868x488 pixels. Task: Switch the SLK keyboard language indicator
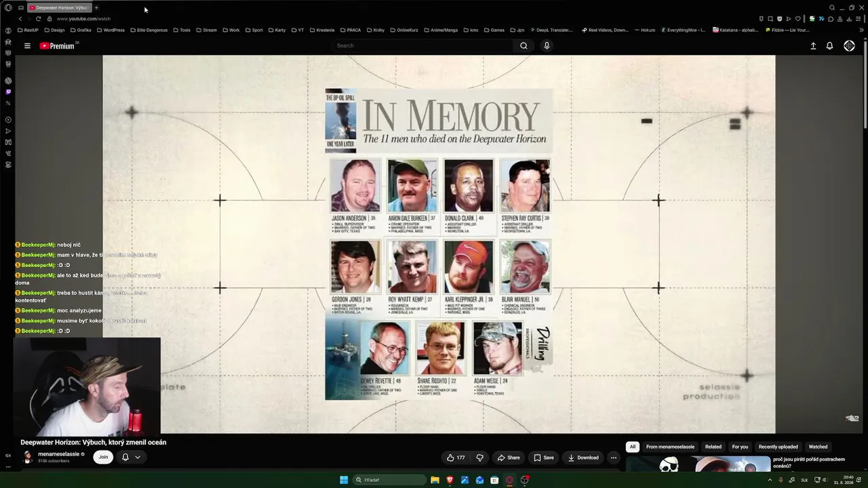coord(805,480)
